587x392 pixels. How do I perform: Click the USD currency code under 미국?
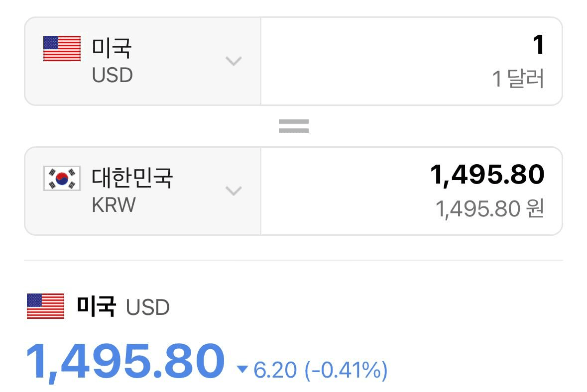(113, 75)
